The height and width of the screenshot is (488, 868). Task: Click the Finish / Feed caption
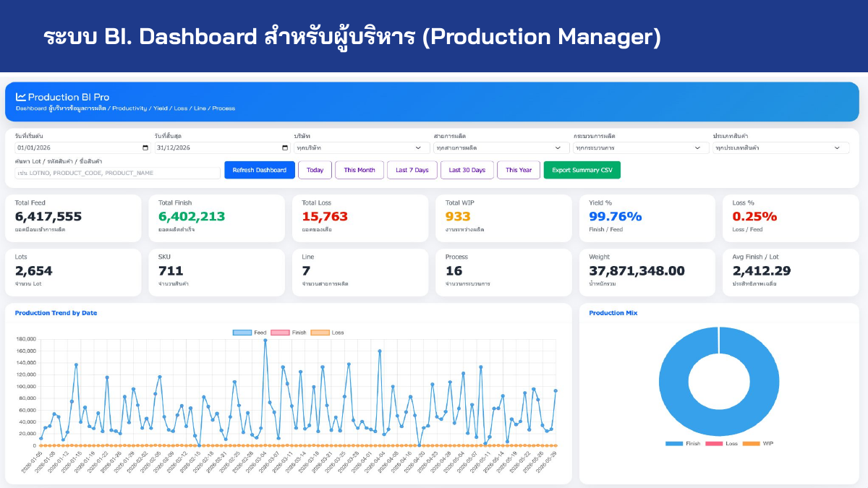tap(603, 229)
